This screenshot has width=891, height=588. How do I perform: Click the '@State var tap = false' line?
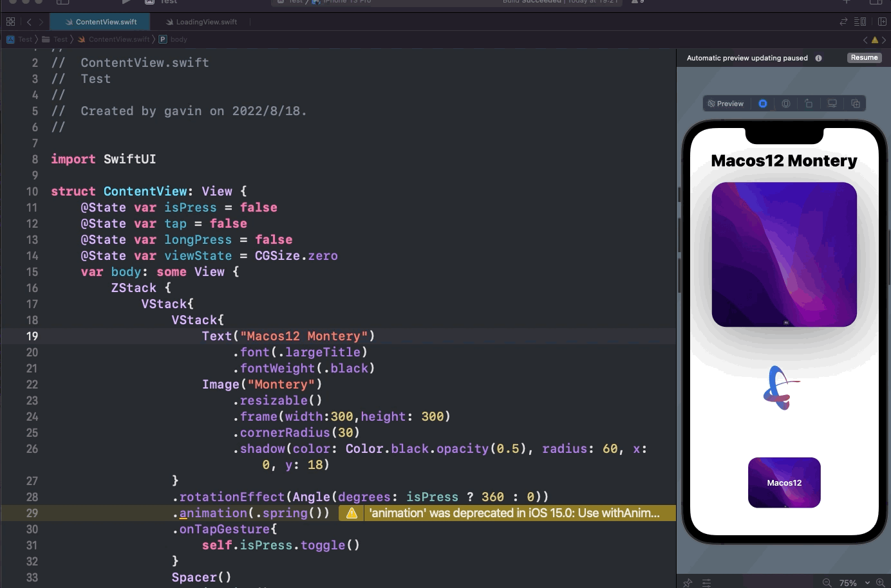[164, 223]
